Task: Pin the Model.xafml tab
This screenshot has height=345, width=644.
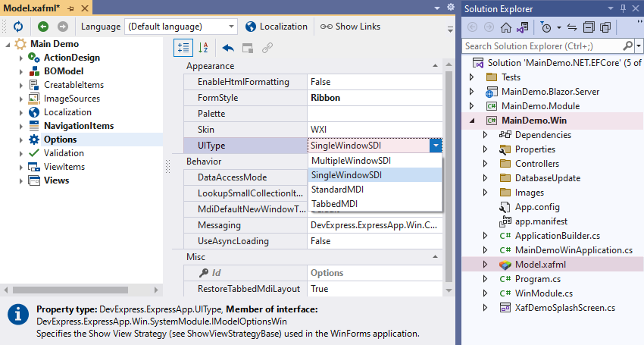Action: point(70,8)
